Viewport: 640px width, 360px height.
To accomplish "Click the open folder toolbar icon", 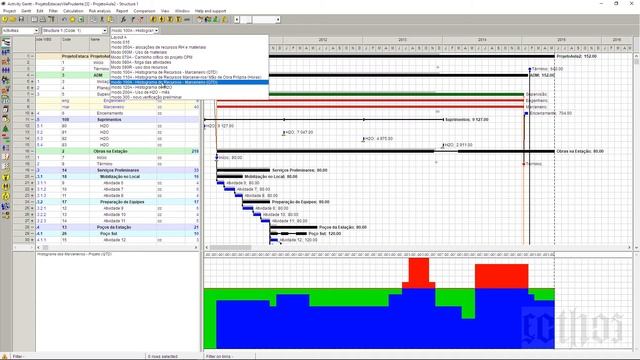I will tap(13, 19).
